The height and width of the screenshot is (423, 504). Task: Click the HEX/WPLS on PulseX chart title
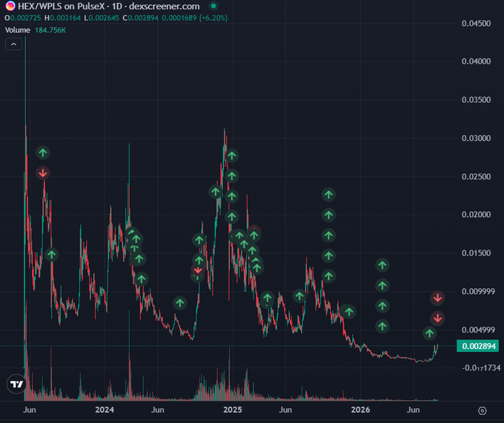pyautogui.click(x=109, y=6)
